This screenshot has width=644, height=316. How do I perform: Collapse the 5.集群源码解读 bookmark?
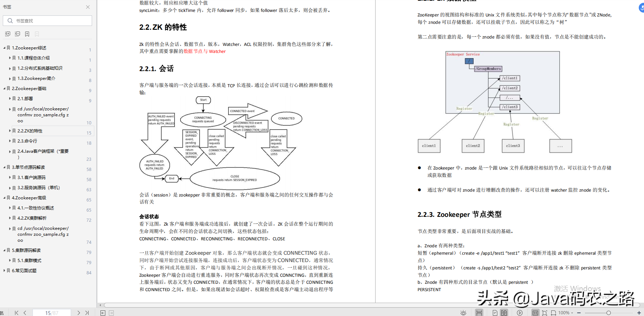(4, 250)
